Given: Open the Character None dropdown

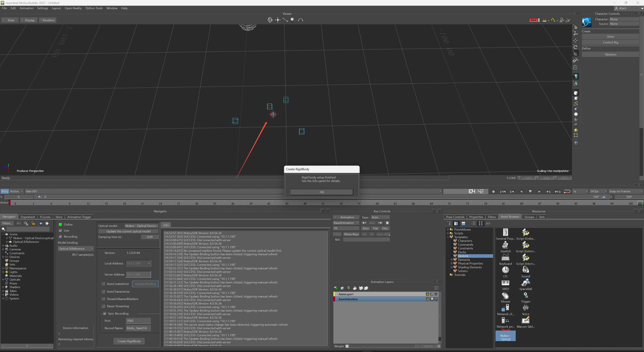Looking at the screenshot, I should 624,19.
